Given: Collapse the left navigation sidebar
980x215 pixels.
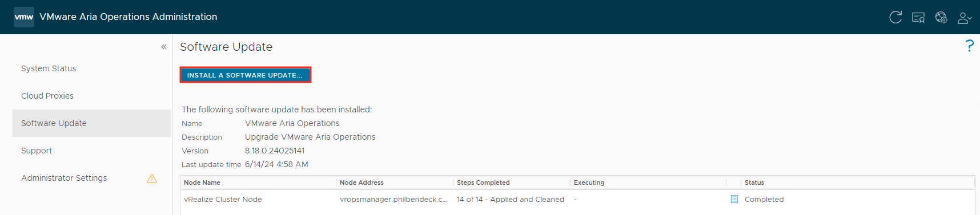Looking at the screenshot, I should [x=164, y=47].
